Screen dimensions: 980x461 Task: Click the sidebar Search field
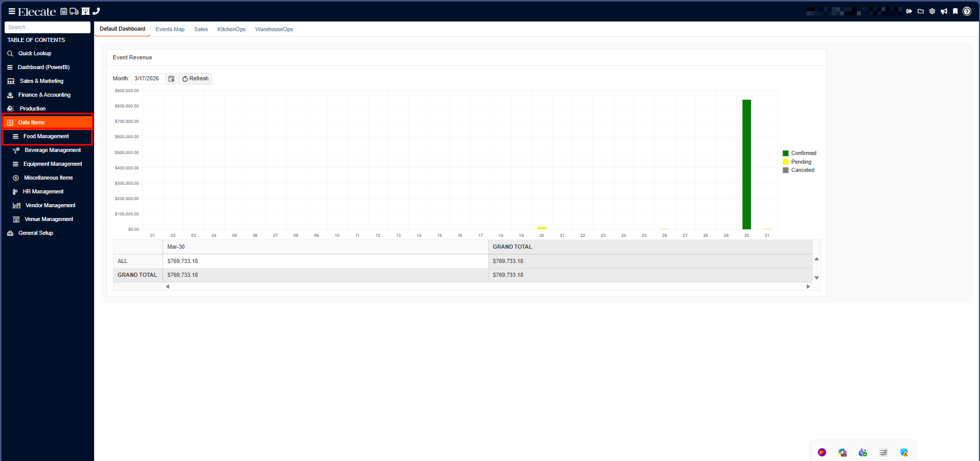click(47, 27)
